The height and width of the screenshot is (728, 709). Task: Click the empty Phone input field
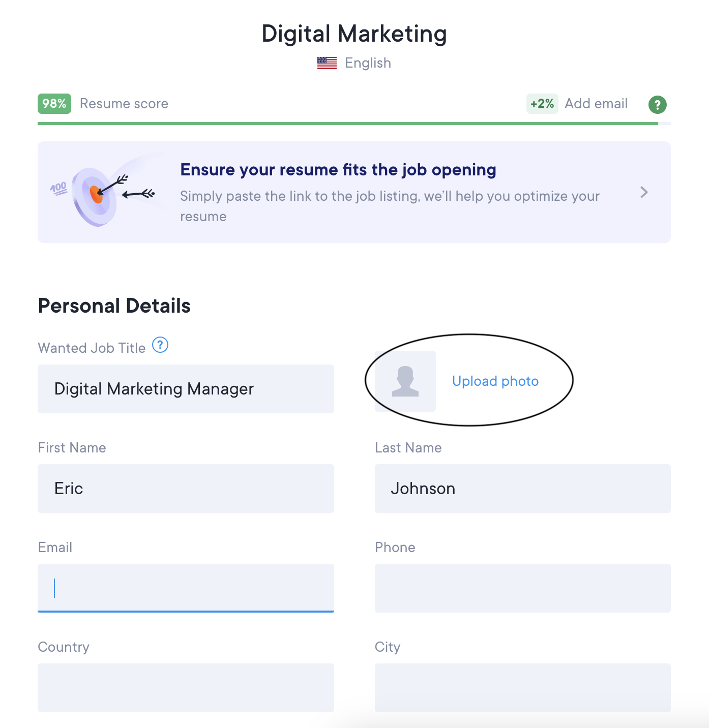[522, 588]
